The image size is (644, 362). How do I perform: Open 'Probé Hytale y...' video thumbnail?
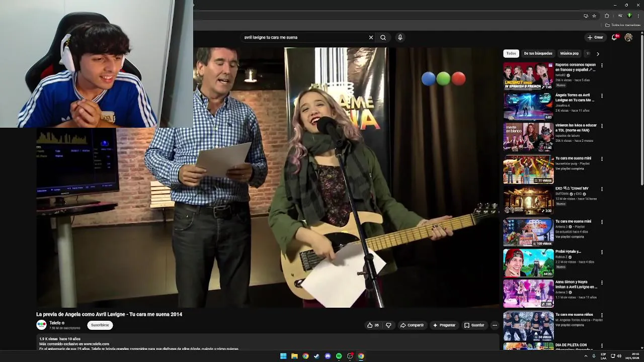[528, 263]
